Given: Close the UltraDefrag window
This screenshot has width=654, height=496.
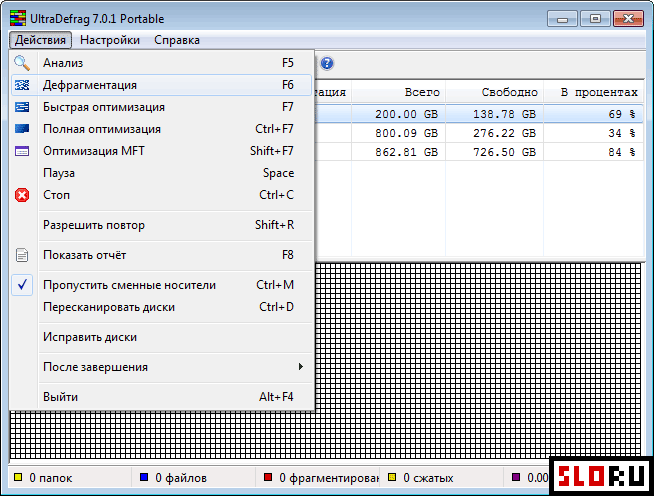Looking at the screenshot, I should (x=629, y=19).
